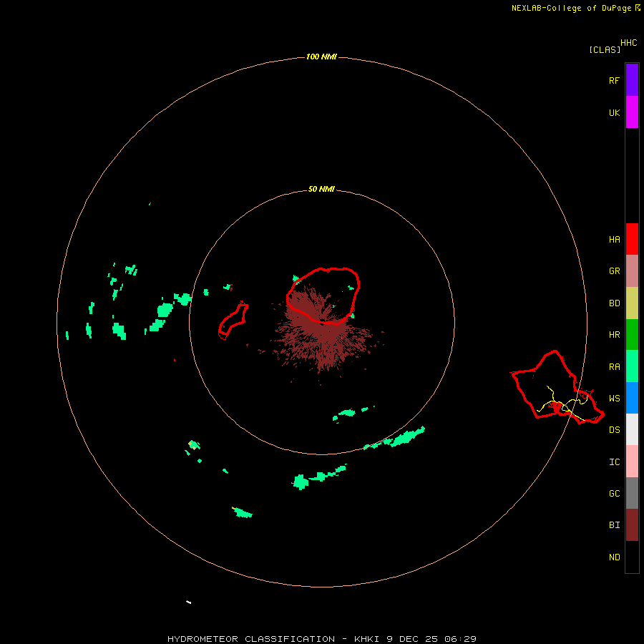Click the ND black legend swatch
Viewport: 644px width, 644px height.
pos(632,557)
